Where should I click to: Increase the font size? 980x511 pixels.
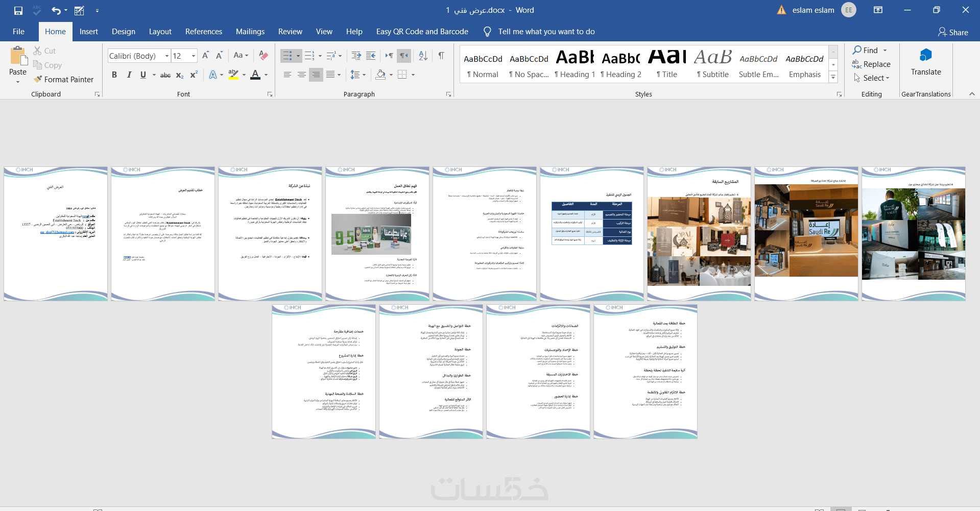click(205, 56)
